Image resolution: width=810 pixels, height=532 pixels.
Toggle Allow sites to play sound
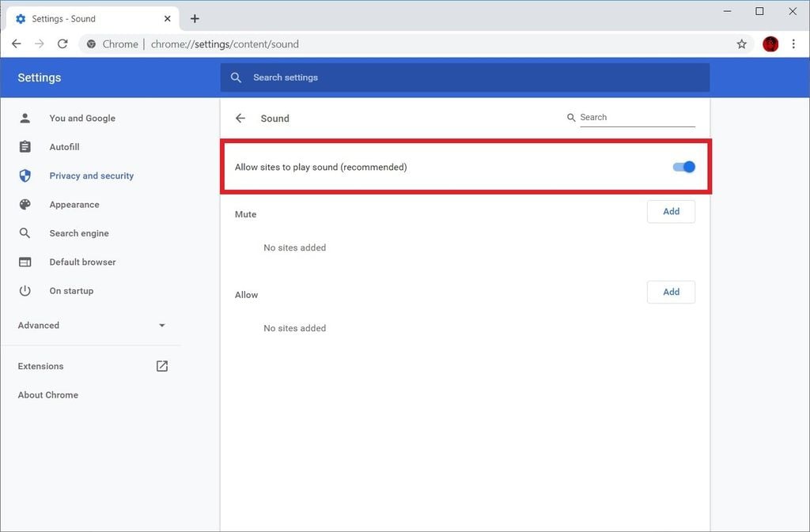[x=684, y=167]
